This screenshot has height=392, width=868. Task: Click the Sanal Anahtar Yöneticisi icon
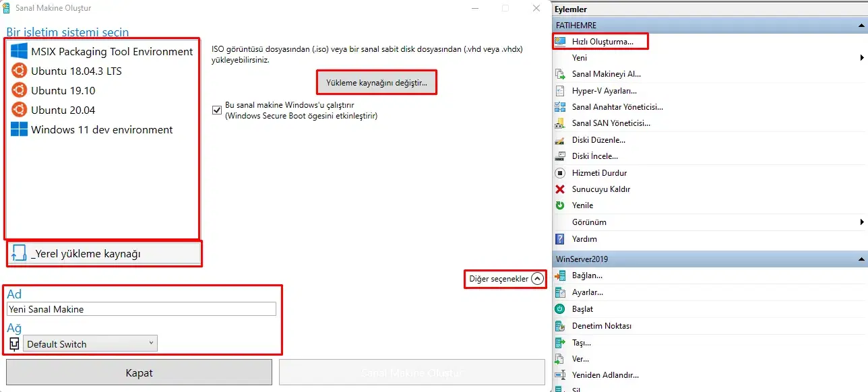(x=559, y=107)
